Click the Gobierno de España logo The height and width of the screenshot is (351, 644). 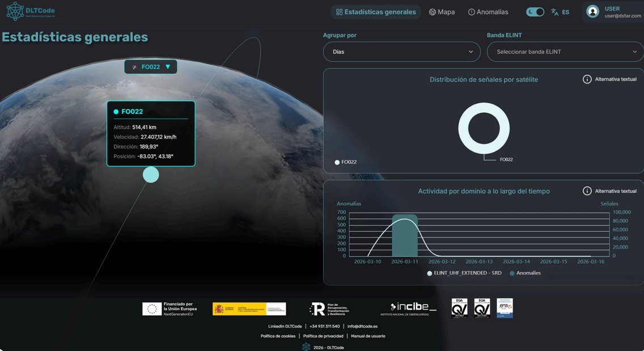pyautogui.click(x=249, y=308)
